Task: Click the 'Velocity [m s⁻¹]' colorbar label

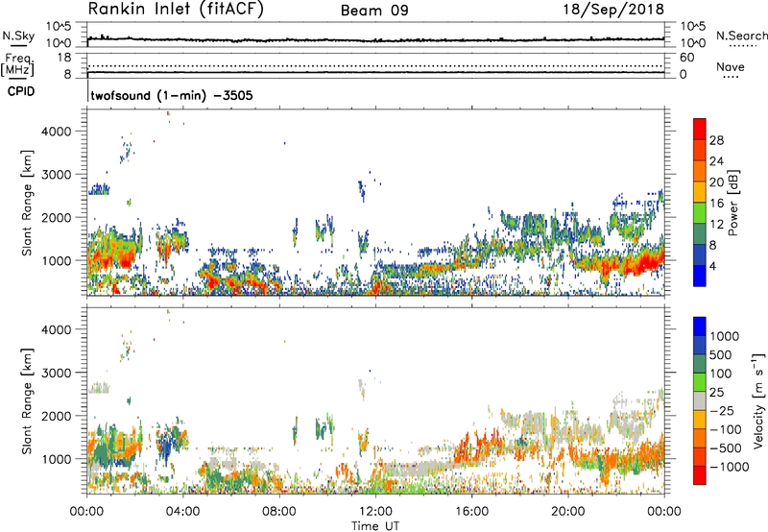Action: 758,401
